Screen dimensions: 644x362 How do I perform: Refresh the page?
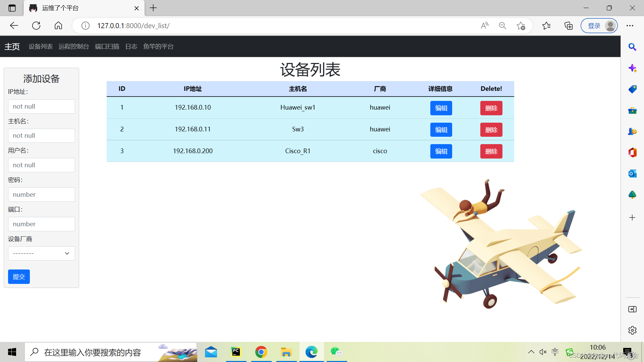coord(36,25)
